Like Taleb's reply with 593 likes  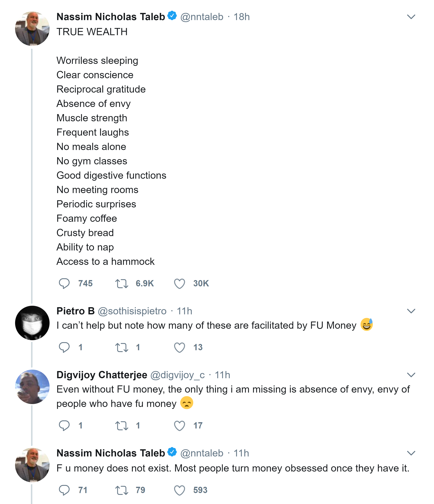click(179, 490)
